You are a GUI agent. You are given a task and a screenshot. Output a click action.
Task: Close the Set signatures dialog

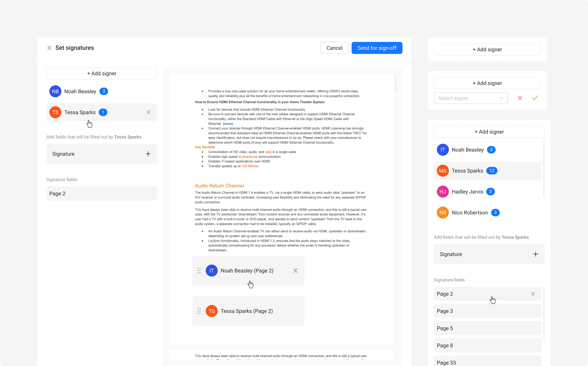pyautogui.click(x=50, y=48)
